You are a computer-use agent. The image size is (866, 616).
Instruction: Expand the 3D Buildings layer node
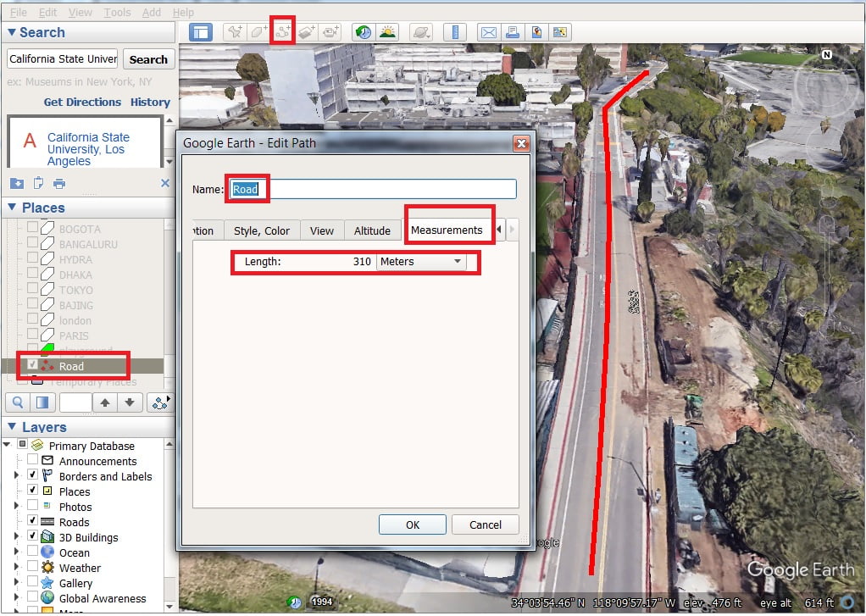pos(16,536)
